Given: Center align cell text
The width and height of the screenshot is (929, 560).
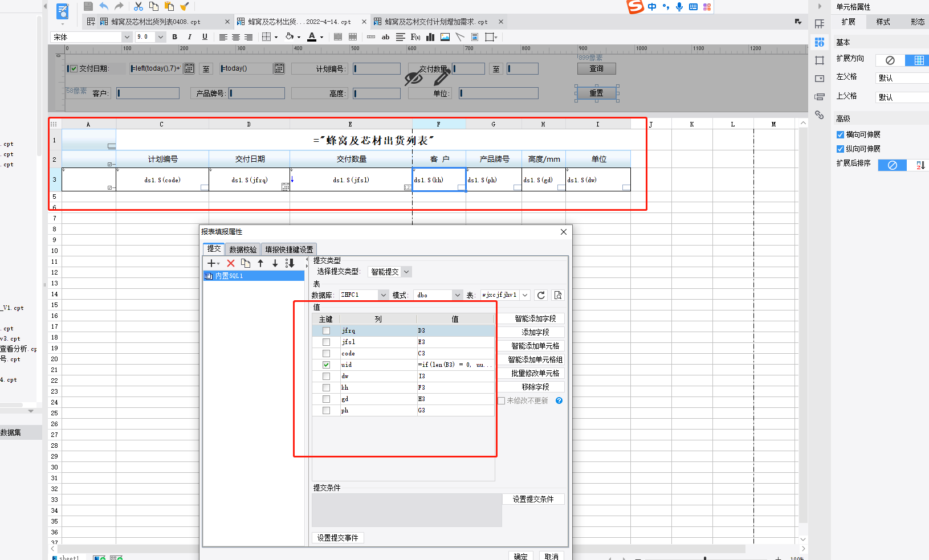Looking at the screenshot, I should click(235, 37).
